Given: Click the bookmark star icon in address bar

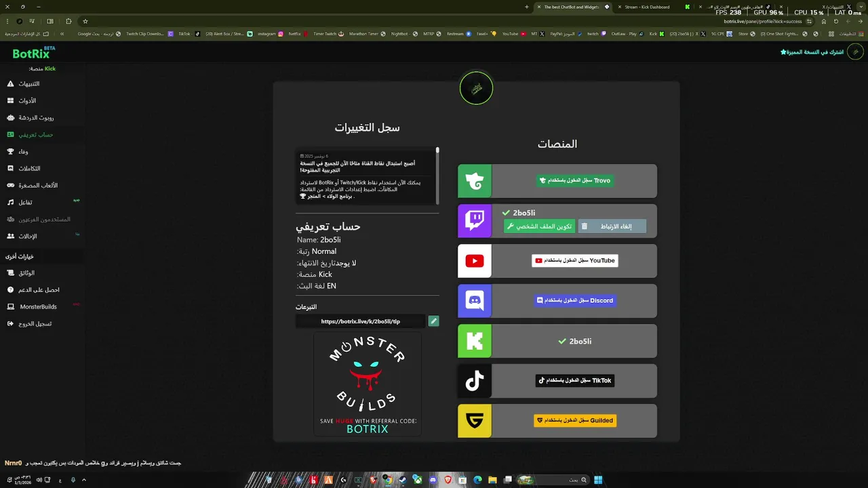Looking at the screenshot, I should (85, 21).
